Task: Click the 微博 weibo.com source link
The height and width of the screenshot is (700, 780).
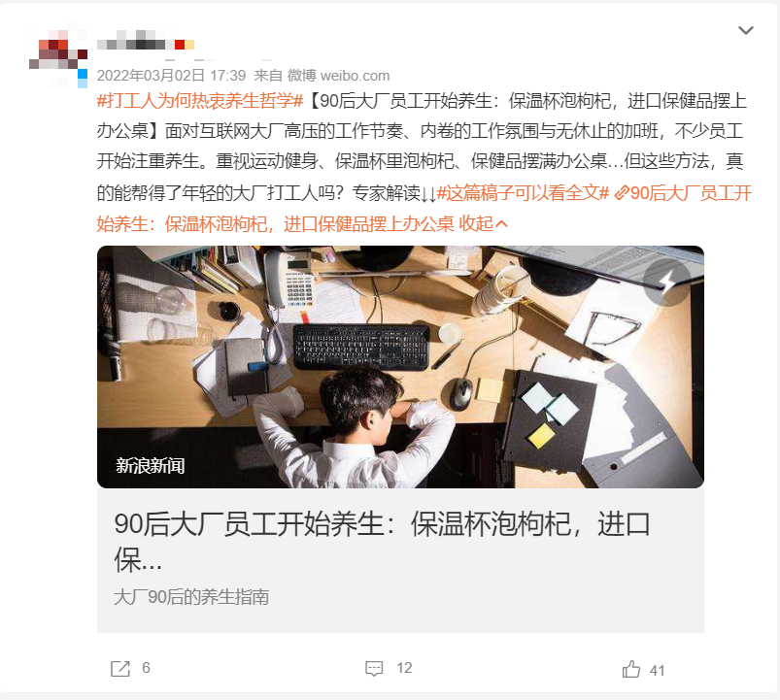Action: (x=338, y=76)
